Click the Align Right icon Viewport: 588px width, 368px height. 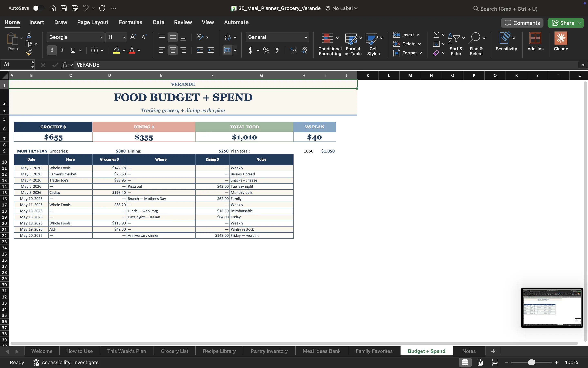click(184, 50)
